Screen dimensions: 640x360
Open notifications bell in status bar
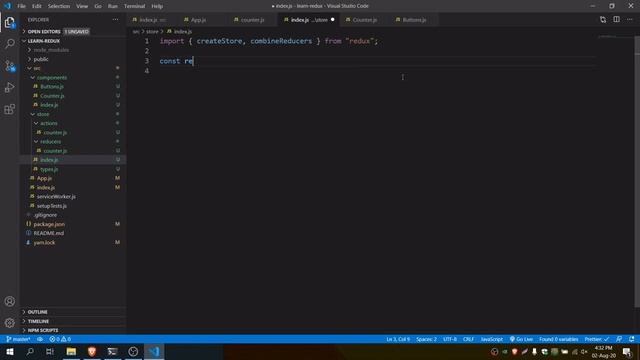tap(631, 339)
